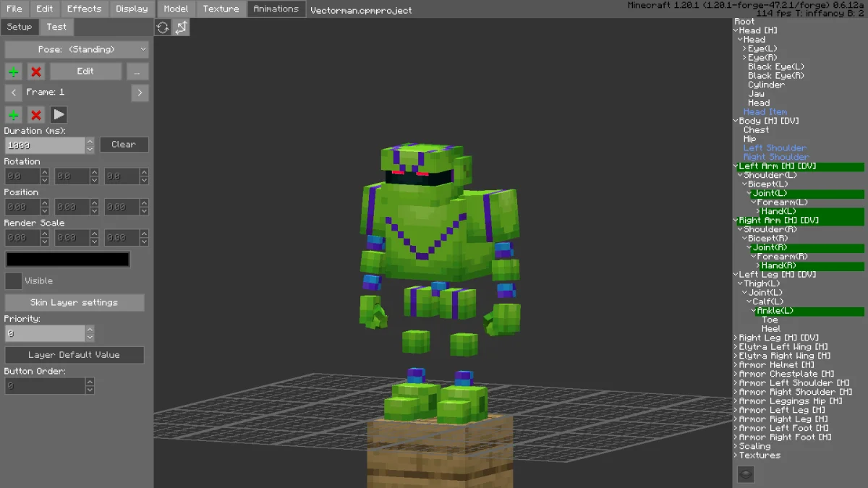The height and width of the screenshot is (488, 868).
Task: Click the Priority input field
Action: click(x=45, y=333)
